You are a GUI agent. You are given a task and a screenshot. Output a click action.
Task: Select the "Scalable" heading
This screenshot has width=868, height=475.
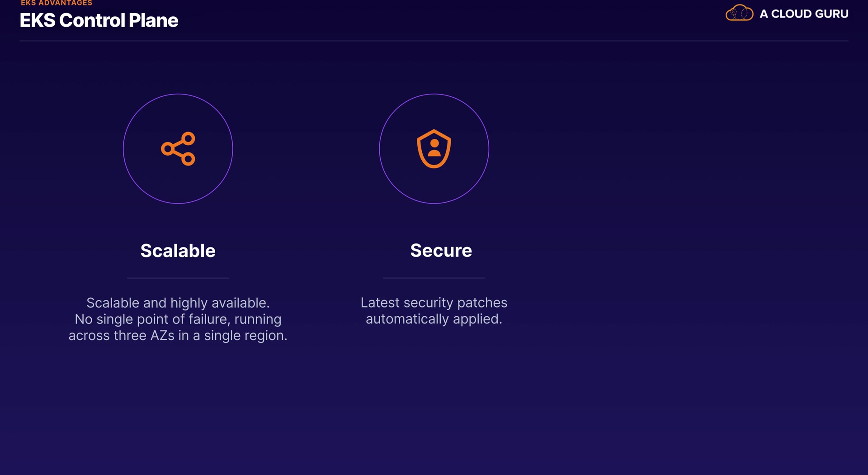click(x=178, y=251)
